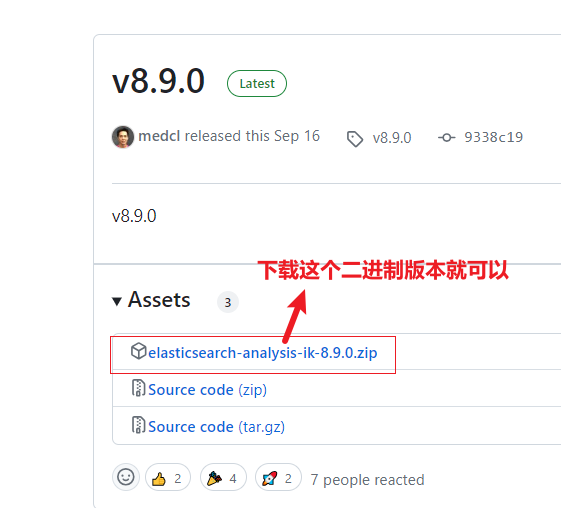
Task: Open commit 9338c19 link
Action: (493, 137)
